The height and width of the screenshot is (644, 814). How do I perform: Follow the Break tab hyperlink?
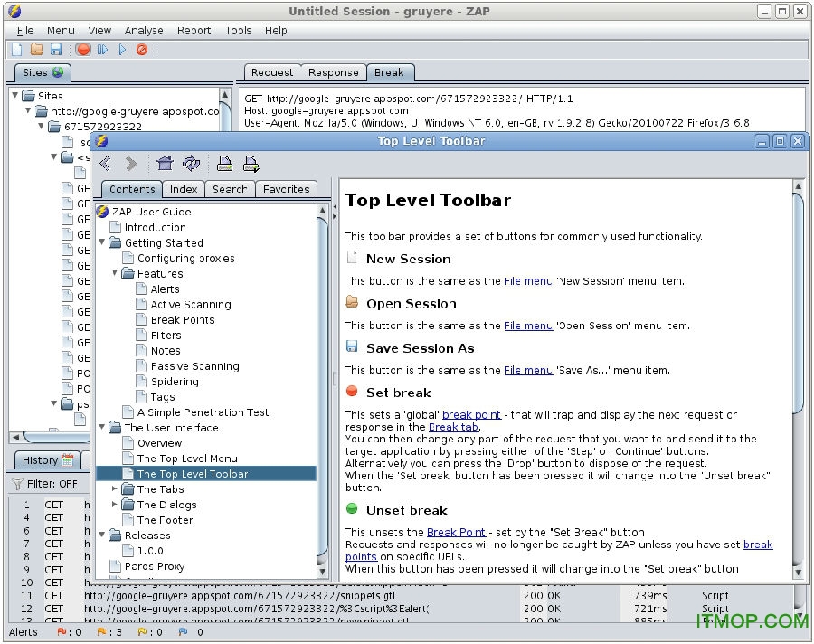pos(455,427)
